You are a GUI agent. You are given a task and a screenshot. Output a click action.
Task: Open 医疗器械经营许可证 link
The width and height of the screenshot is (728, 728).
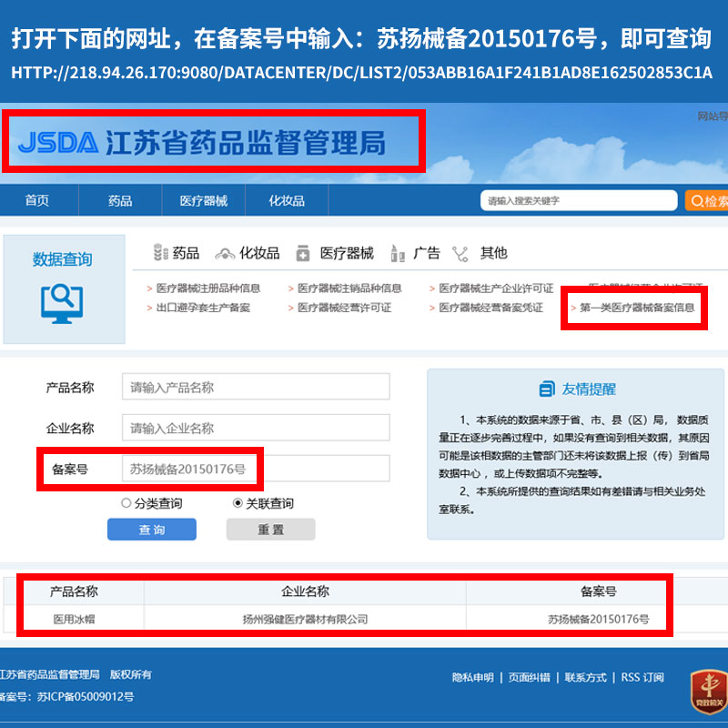tap(344, 308)
